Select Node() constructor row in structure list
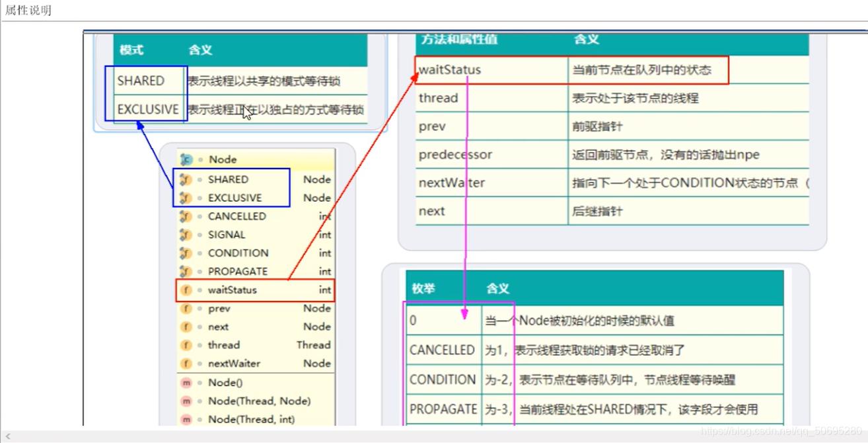The width and height of the screenshot is (868, 443). coord(256,382)
